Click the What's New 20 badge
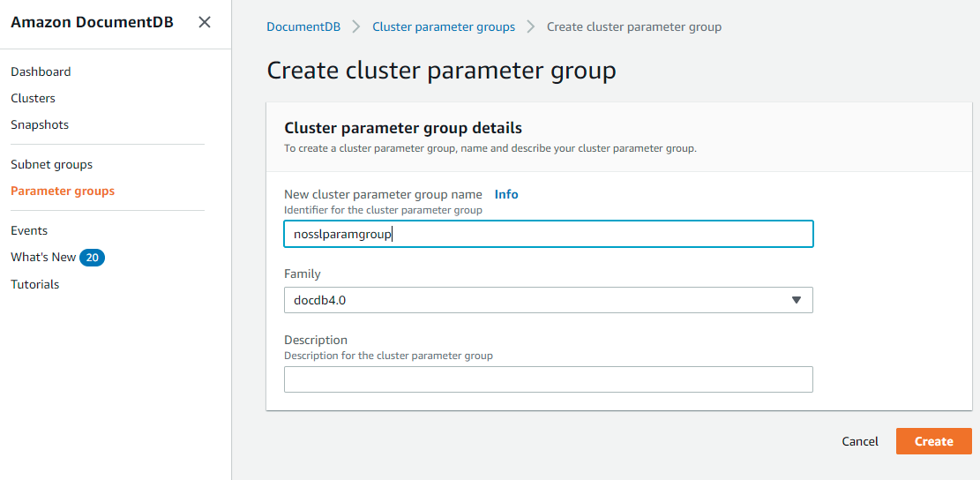 click(x=92, y=258)
